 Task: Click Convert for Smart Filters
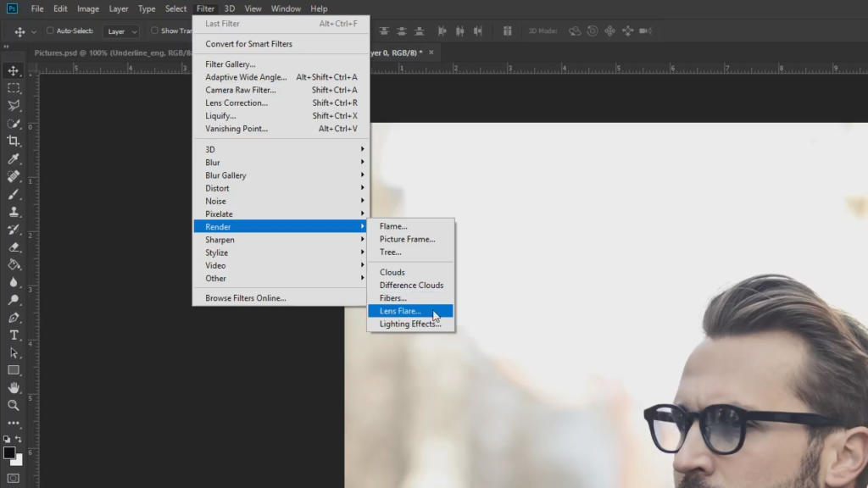[x=248, y=44]
